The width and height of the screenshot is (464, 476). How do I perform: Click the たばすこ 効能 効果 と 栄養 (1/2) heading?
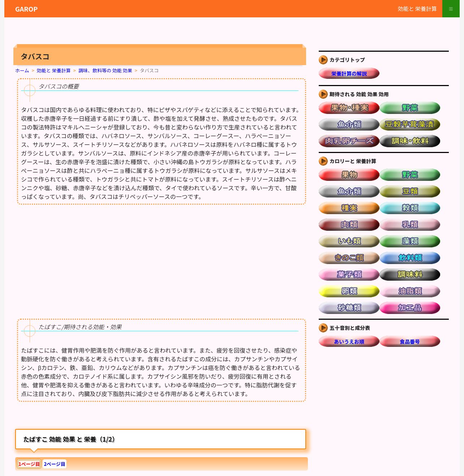coord(69,439)
